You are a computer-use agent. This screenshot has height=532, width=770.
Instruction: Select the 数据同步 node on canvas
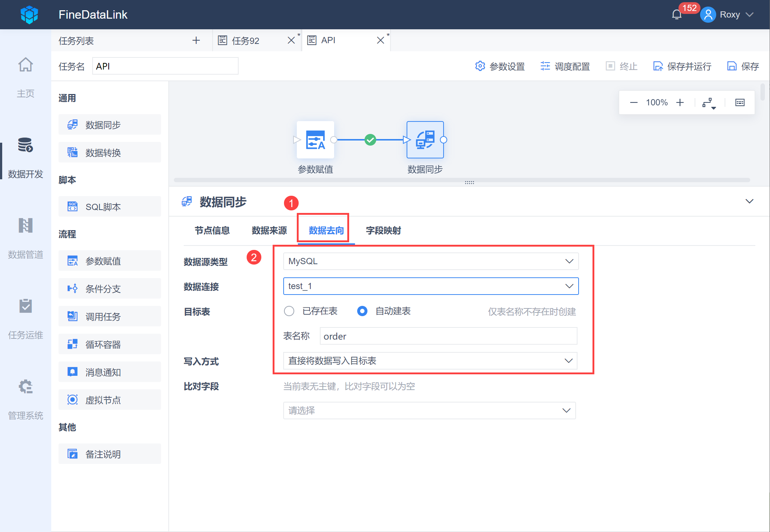pos(425,140)
